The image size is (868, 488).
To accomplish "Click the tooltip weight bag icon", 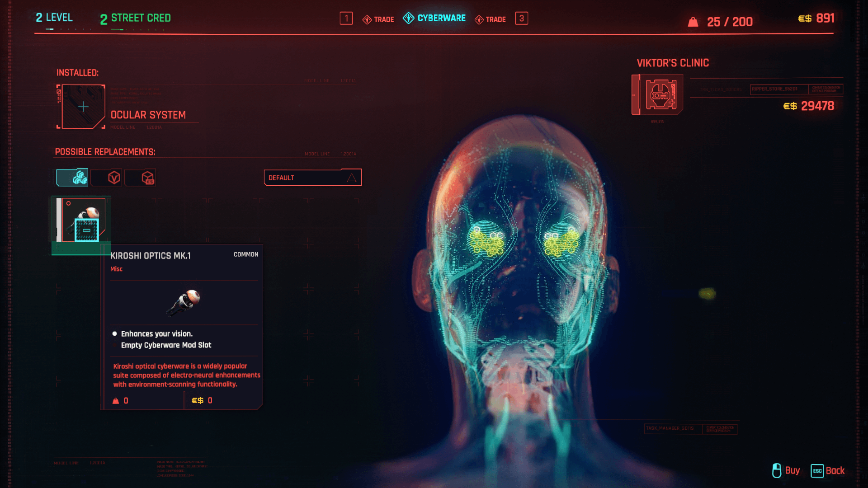I will click(x=116, y=401).
